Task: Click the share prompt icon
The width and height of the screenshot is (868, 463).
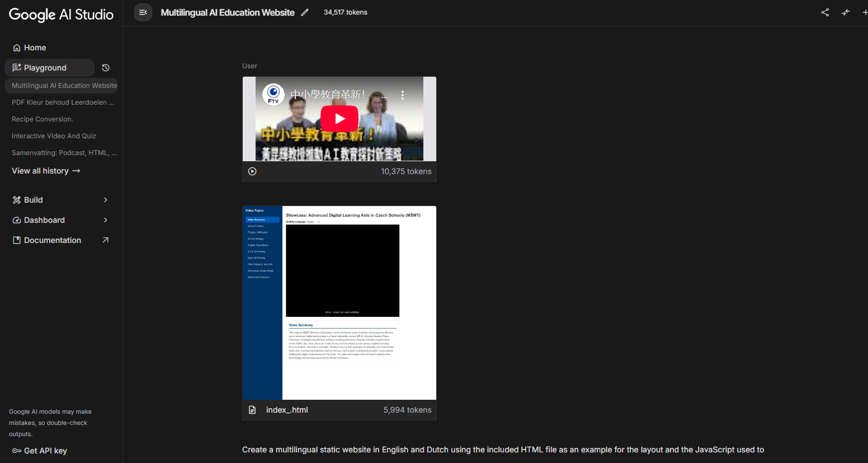Action: 825,12
